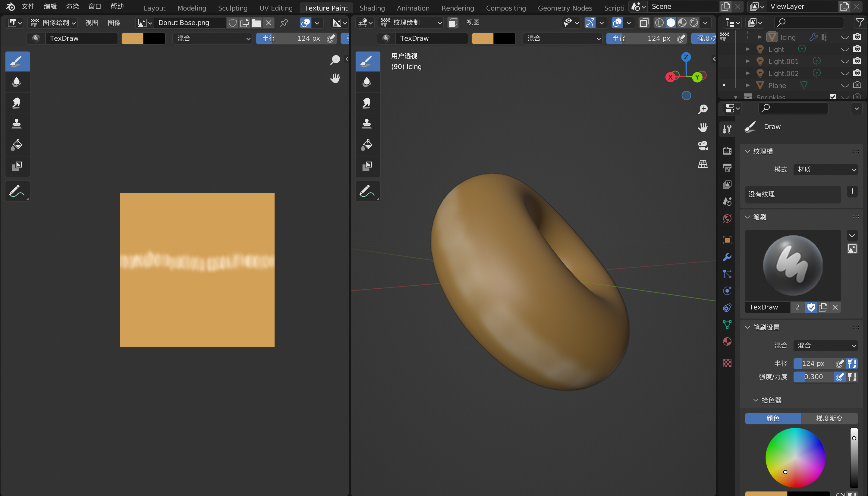Click the 梯度渐变 button
The image size is (868, 496).
tap(829, 418)
